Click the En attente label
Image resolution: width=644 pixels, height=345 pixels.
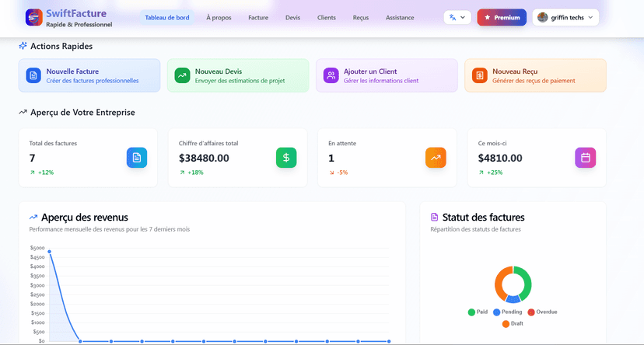coord(342,143)
